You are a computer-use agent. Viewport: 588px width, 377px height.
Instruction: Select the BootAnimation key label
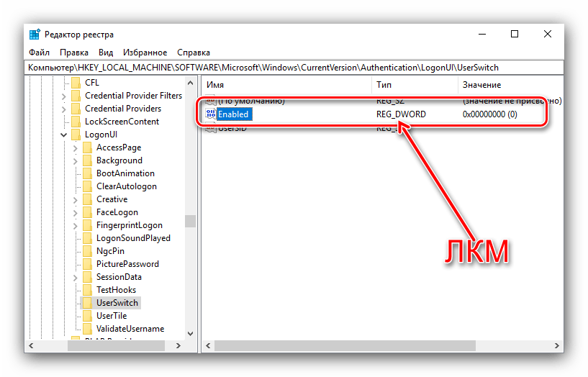coord(125,173)
